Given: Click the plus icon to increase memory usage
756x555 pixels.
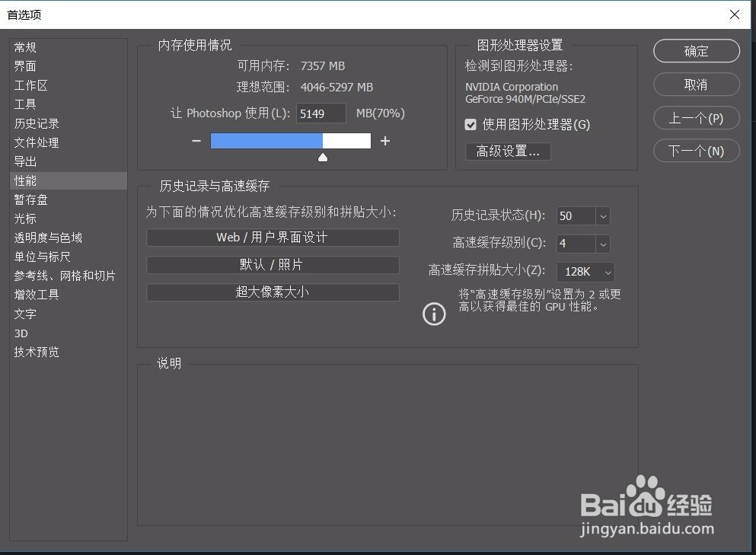Looking at the screenshot, I should 384,141.
